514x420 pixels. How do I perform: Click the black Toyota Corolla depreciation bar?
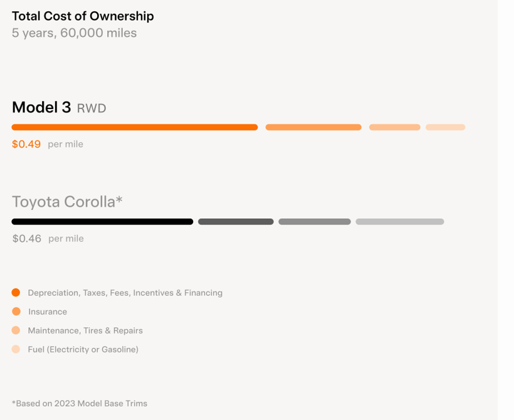(x=102, y=222)
